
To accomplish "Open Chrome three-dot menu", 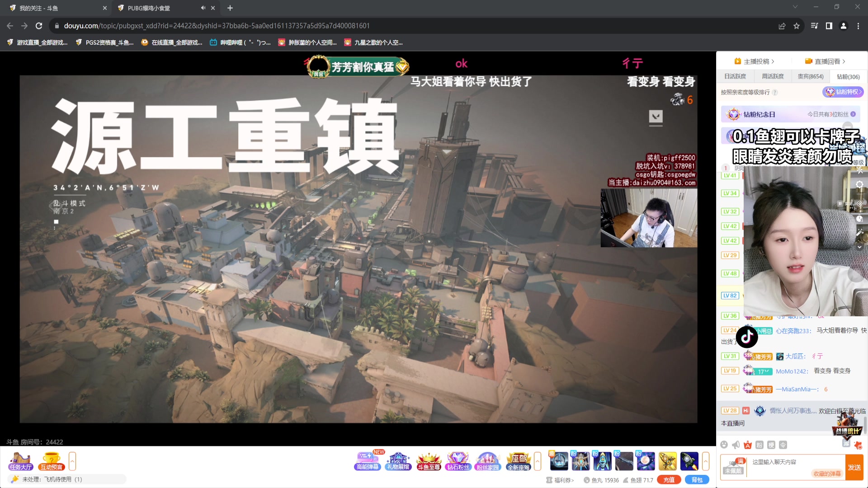I will pyautogui.click(x=858, y=26).
